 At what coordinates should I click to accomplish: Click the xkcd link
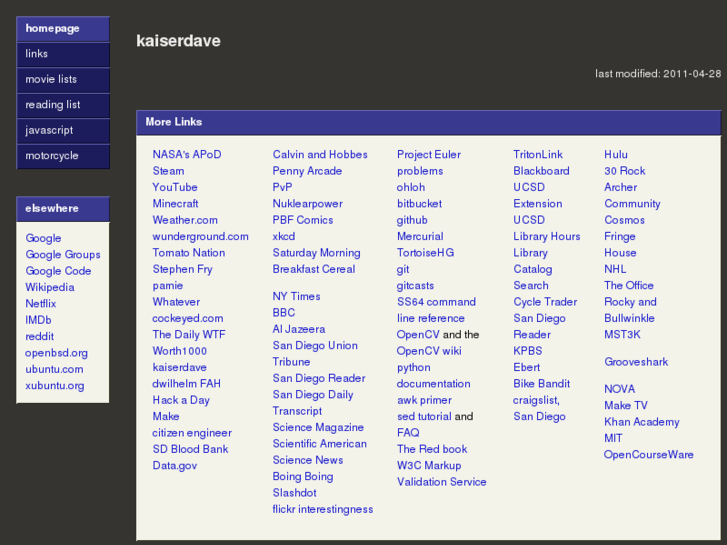(284, 237)
